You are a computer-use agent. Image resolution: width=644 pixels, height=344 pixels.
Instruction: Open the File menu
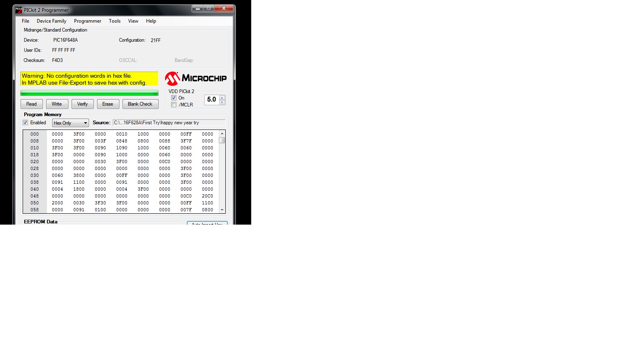pos(25,21)
